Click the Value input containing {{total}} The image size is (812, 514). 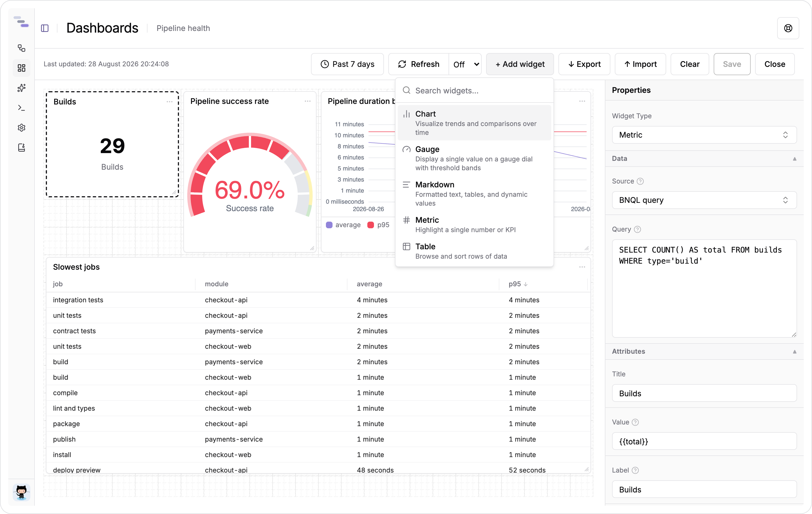point(704,441)
